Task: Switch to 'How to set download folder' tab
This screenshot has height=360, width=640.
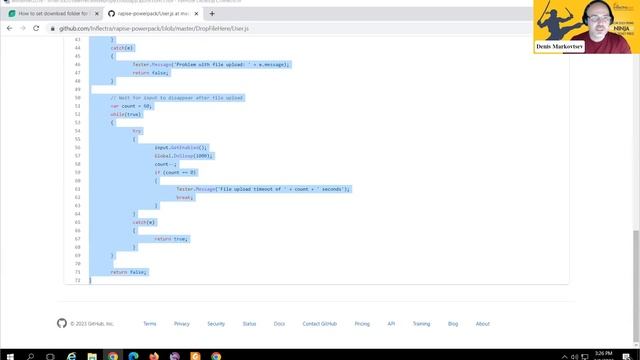Action: coord(53,13)
